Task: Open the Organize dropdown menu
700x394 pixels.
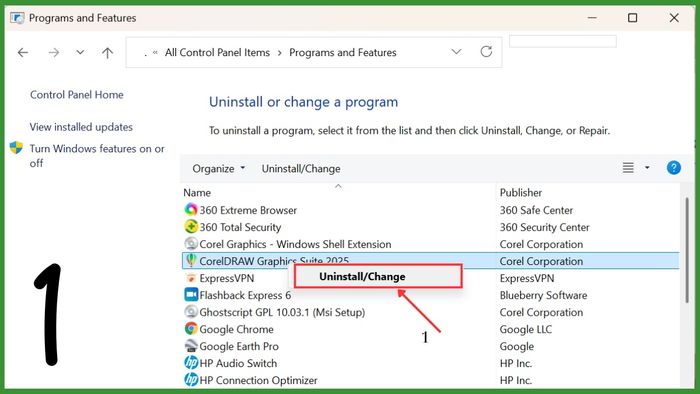Action: coord(218,169)
